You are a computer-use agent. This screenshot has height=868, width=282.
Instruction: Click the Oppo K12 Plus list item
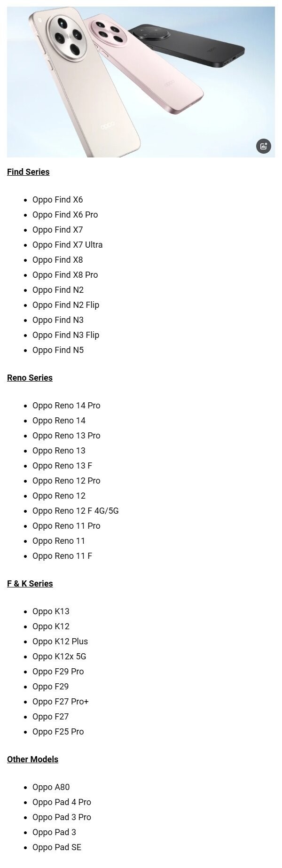pyautogui.click(x=60, y=641)
